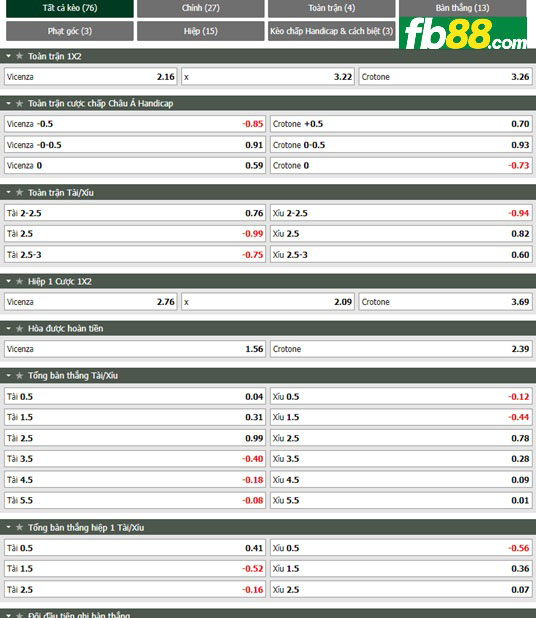The image size is (536, 618).
Task: Pick Tài 1.5 at 0.31
Action: [x=135, y=417]
